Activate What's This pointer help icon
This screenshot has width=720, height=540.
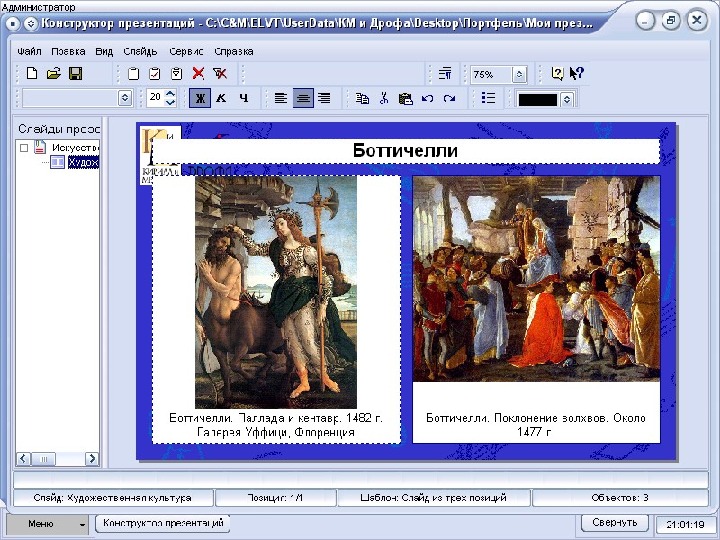point(577,73)
